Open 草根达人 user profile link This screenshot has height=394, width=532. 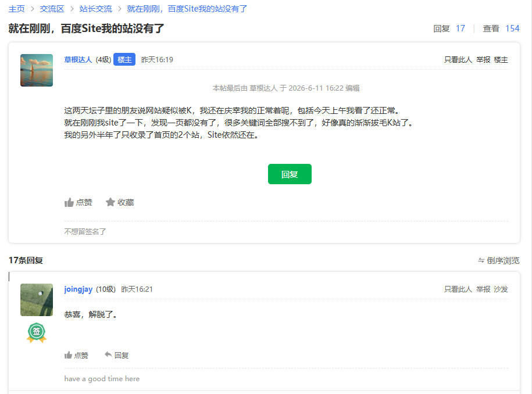coord(78,60)
